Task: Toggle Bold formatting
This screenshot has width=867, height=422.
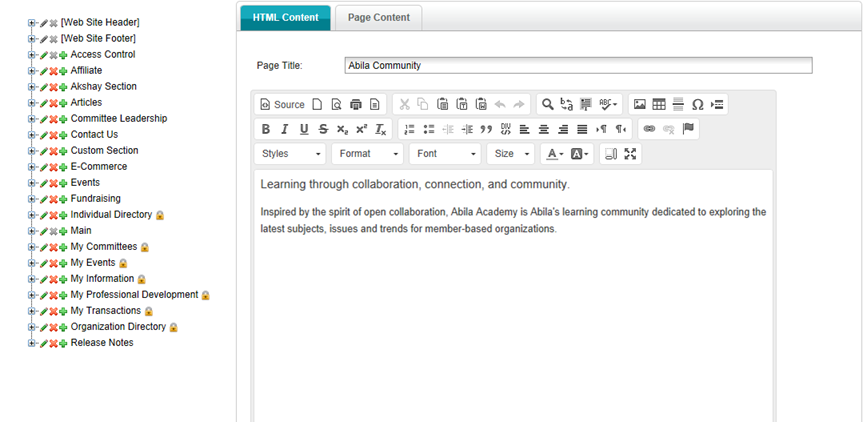Action: (x=265, y=129)
